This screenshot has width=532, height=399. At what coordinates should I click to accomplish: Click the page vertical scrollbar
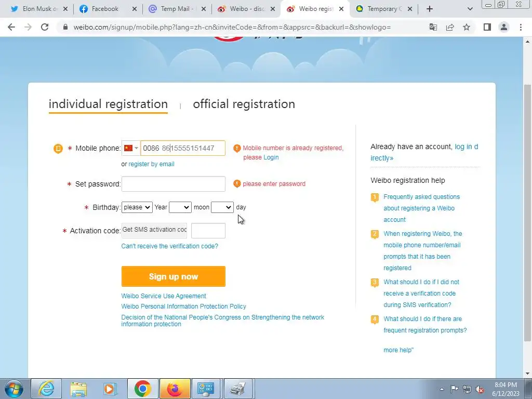[527, 212]
